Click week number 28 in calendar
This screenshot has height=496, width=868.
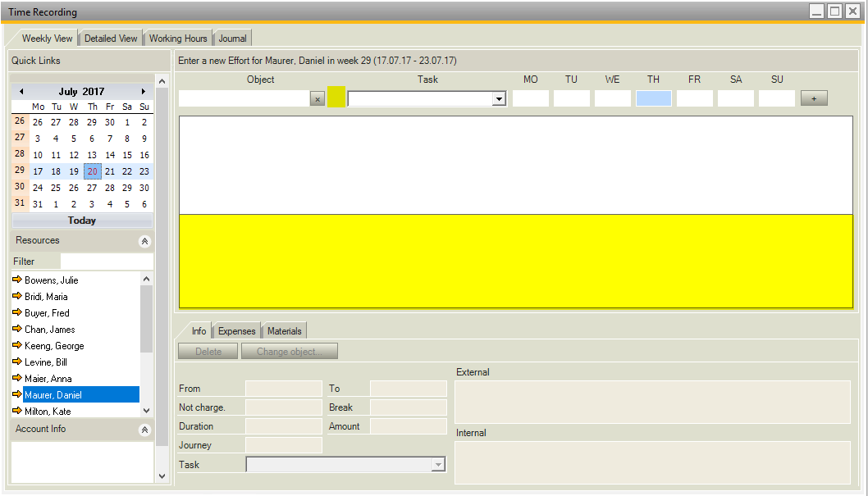pos(20,154)
